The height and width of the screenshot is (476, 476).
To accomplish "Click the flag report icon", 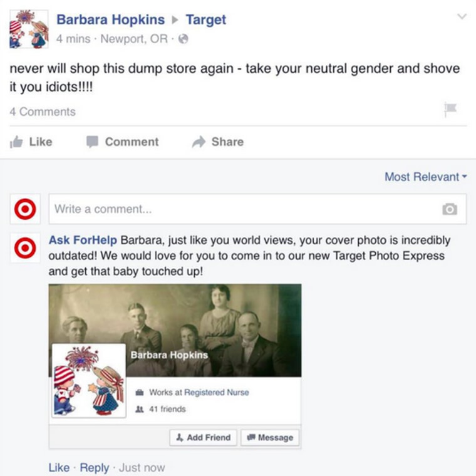I will pos(450,109).
